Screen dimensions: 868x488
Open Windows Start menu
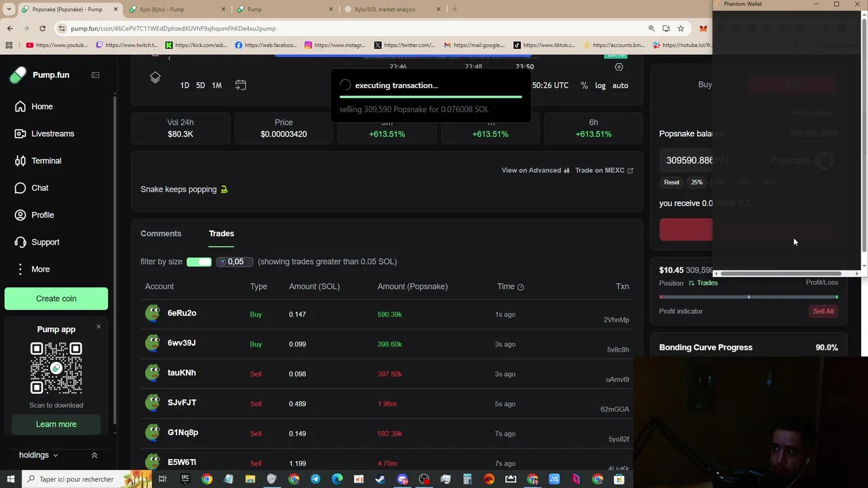pos(12,479)
